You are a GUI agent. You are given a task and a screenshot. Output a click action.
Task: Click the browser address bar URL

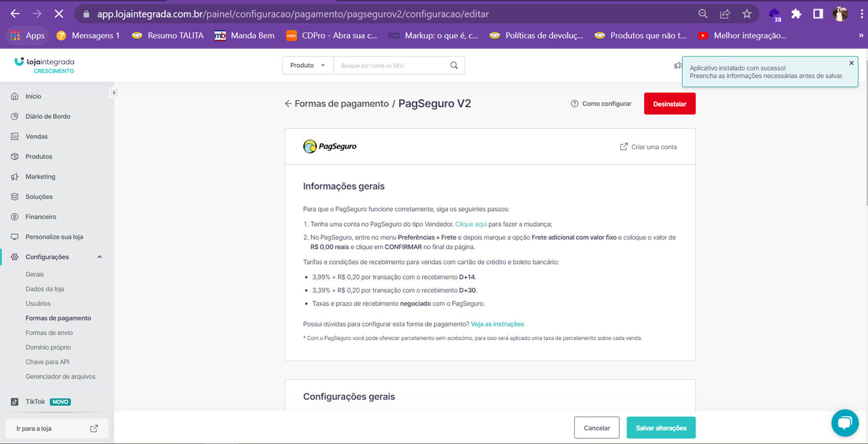point(293,14)
